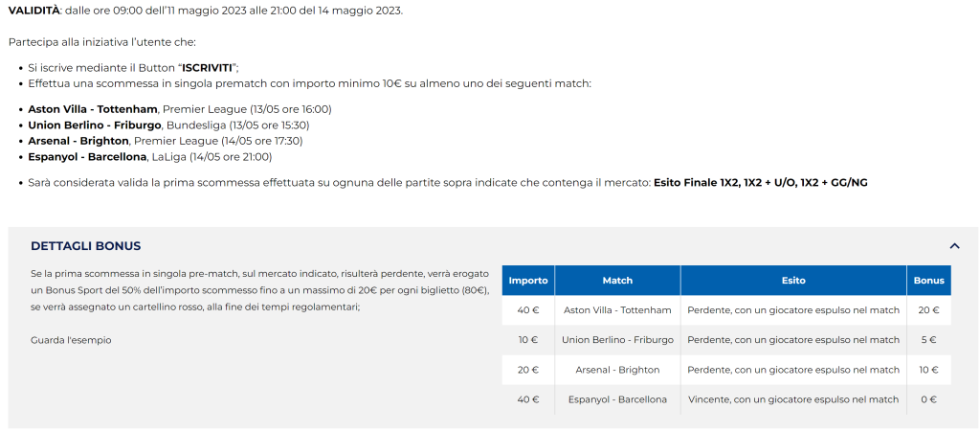The width and height of the screenshot is (980, 432).
Task: Click Union Berlino - Friburgo in match list
Action: click(95, 125)
